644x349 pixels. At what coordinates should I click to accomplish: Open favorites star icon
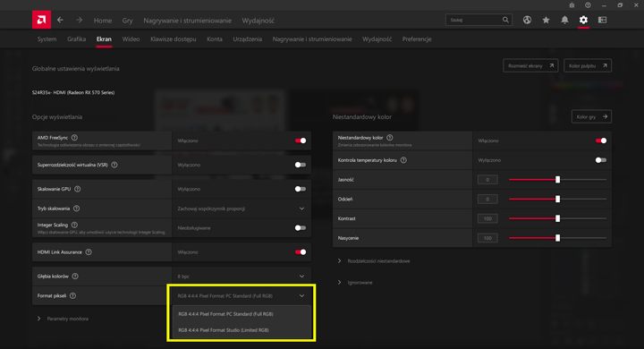(546, 20)
